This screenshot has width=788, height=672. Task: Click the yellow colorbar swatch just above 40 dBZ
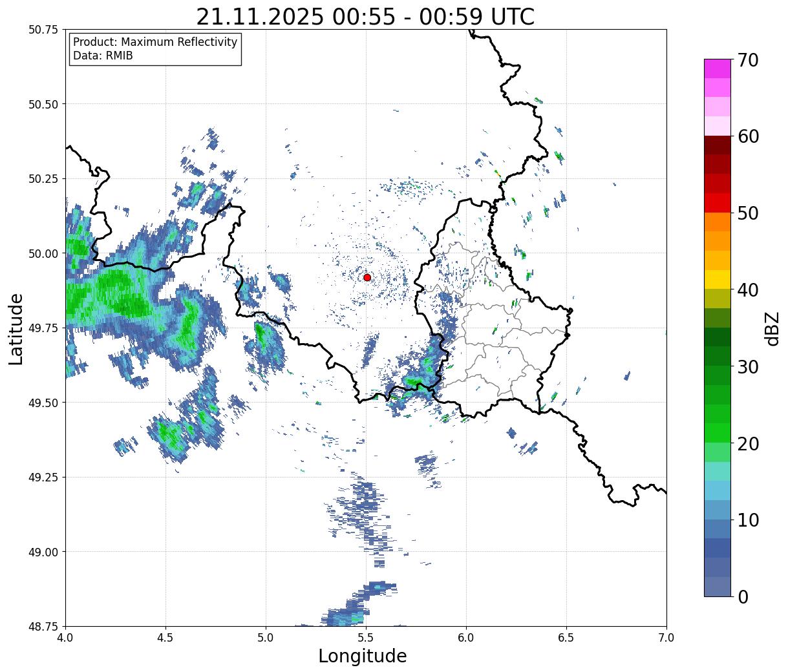[x=718, y=280]
